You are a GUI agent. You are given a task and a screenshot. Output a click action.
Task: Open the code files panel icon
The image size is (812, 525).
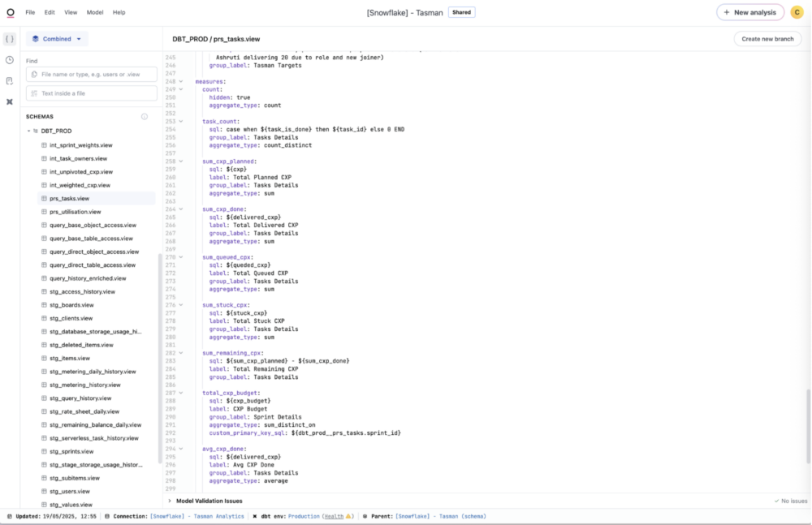tap(9, 38)
